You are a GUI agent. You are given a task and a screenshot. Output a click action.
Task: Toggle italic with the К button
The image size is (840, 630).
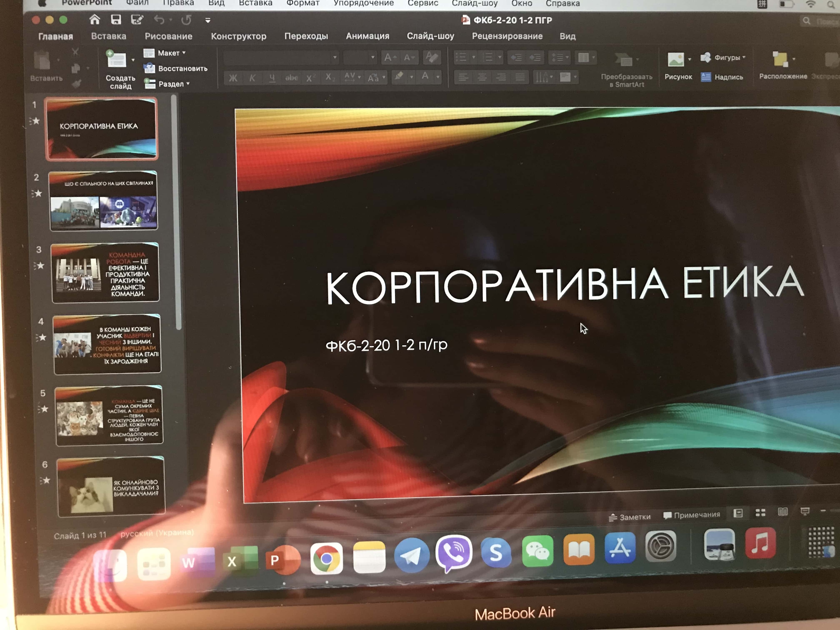[252, 78]
